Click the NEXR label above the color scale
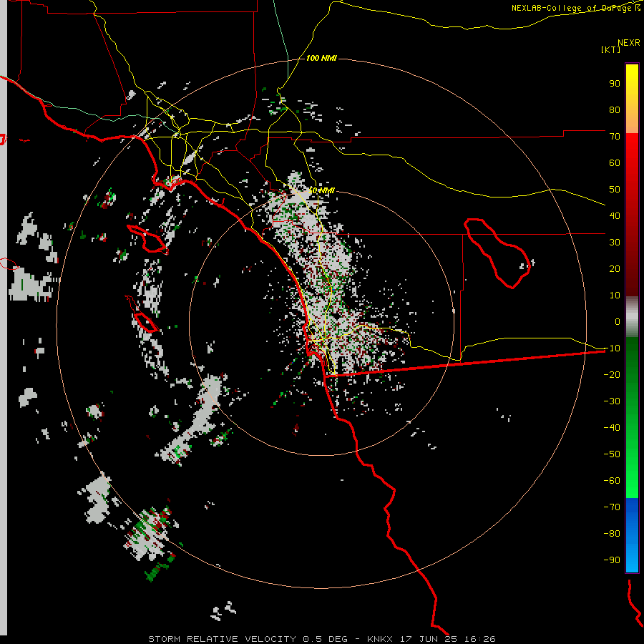Viewport: 644px width, 644px height. [x=629, y=43]
